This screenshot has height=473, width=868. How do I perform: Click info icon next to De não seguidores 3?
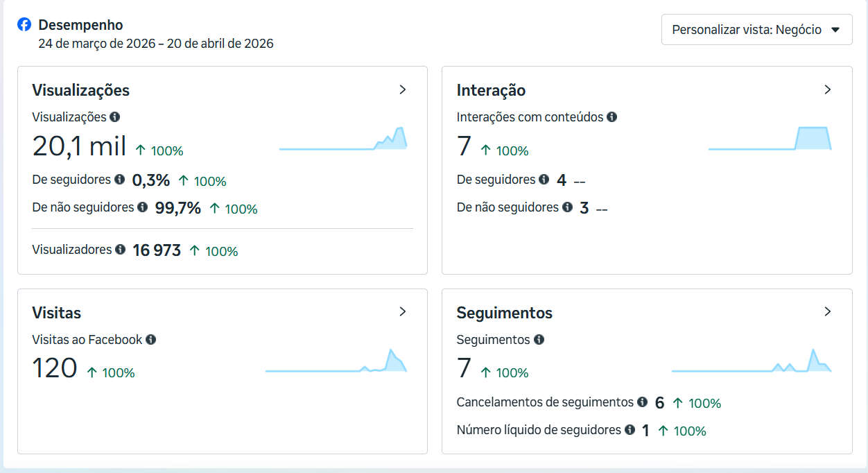click(568, 207)
